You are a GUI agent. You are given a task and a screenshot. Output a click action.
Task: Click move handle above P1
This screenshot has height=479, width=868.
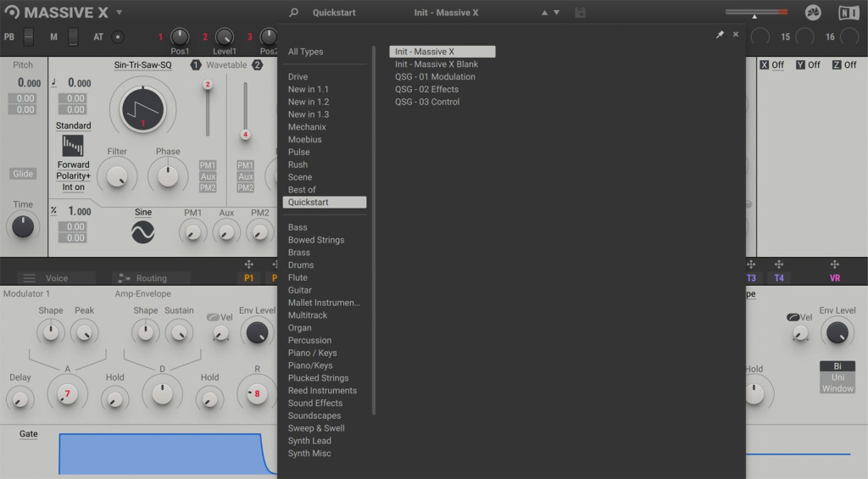pyautogui.click(x=249, y=265)
